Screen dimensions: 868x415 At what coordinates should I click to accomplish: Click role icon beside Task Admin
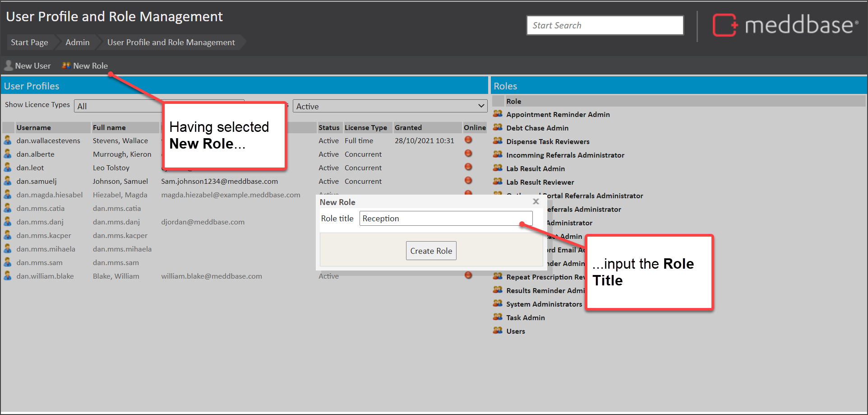pyautogui.click(x=498, y=317)
